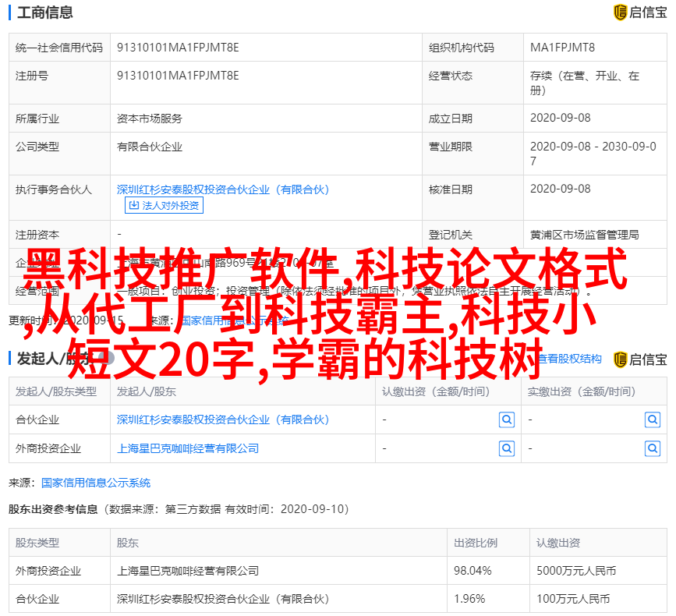
Task: Click the 注册资本 label cell
Action: (59, 235)
